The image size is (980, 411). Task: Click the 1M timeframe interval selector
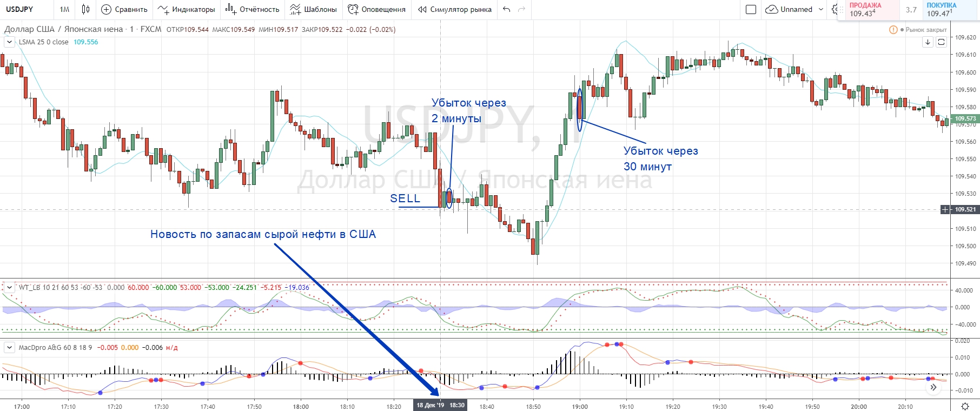pos(64,9)
